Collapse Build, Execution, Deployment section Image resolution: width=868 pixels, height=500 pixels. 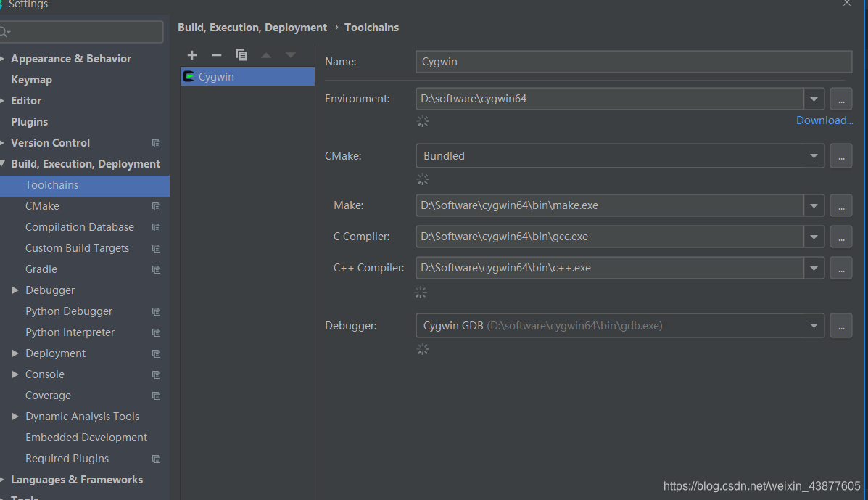click(3, 163)
